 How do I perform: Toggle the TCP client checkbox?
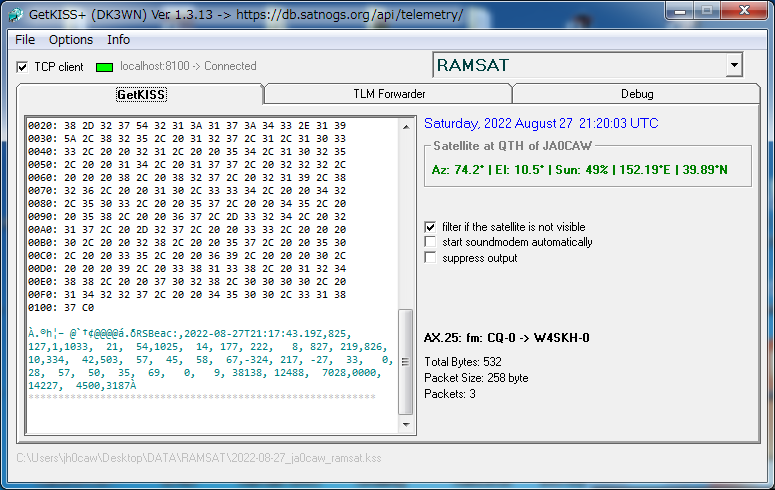(22, 67)
